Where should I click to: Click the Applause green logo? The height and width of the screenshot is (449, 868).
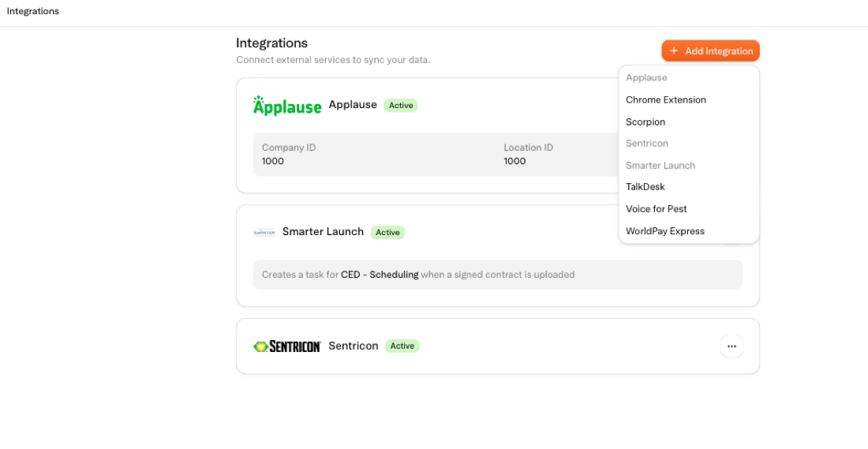point(286,105)
